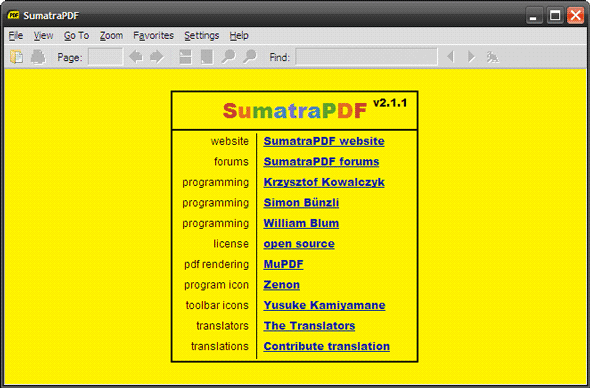Open the Go To menu
Image resolution: width=590 pixels, height=388 pixels.
pyautogui.click(x=76, y=36)
